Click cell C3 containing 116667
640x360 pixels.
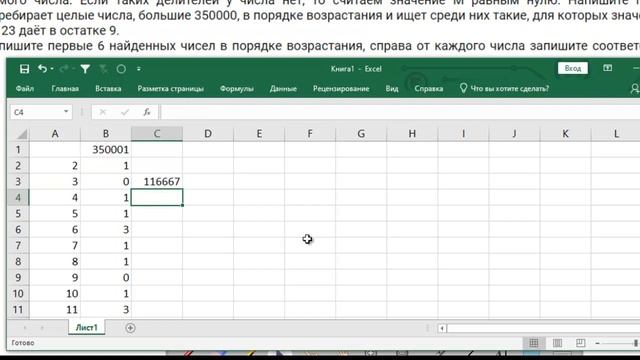pos(157,182)
